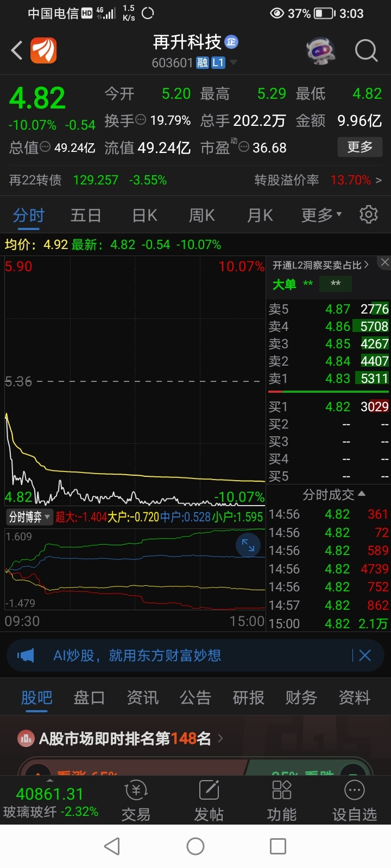
Task: Open the 功能 functions icon
Action: 282,801
